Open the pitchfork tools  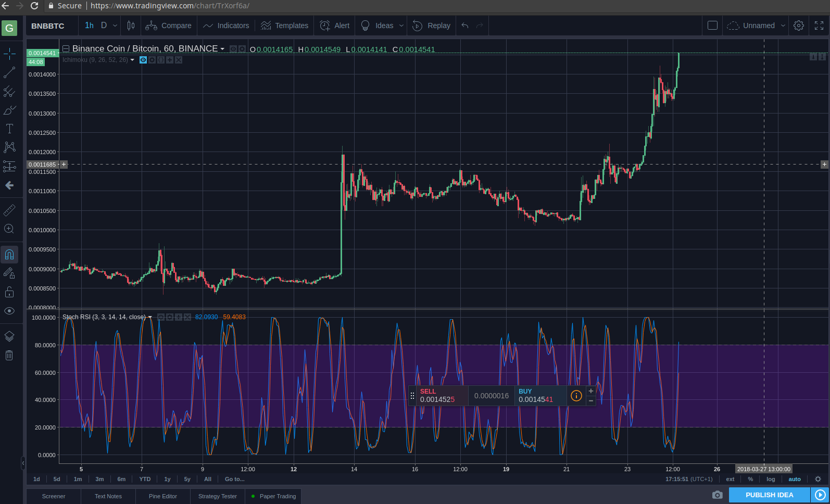tap(9, 92)
